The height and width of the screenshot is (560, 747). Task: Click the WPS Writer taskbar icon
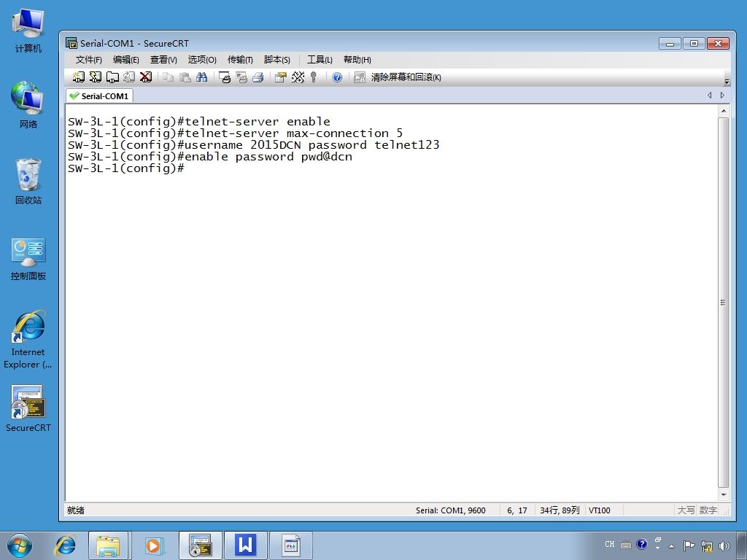click(245, 545)
